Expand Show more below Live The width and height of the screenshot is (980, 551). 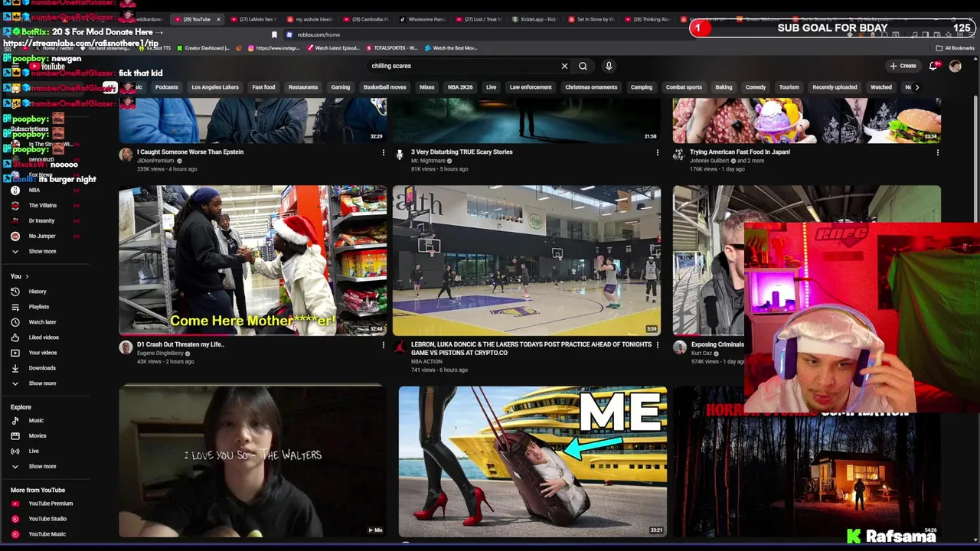pyautogui.click(x=42, y=466)
